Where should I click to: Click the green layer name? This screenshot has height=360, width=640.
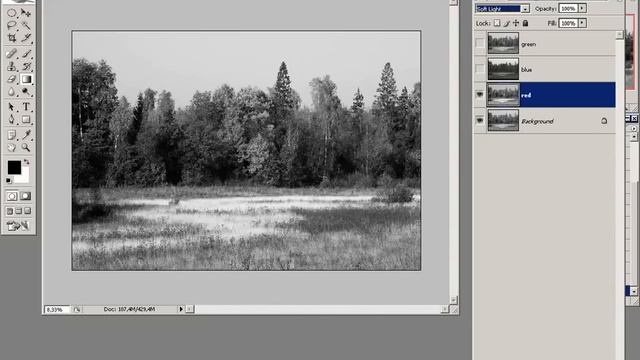click(528, 44)
